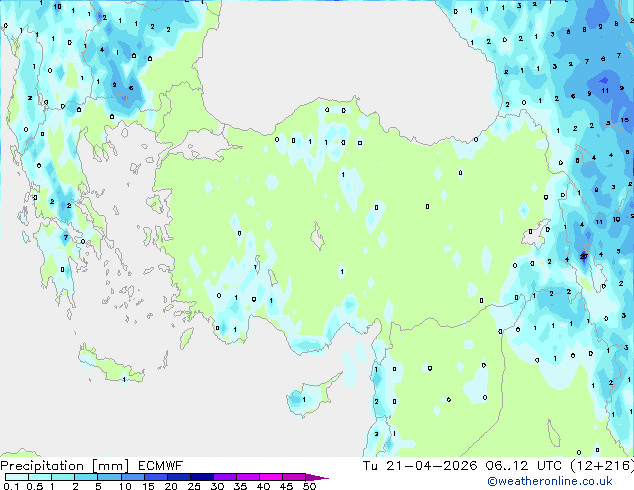Click the 30–35 mm purple legend swatch
This screenshot has width=634, height=490.
pos(224,477)
